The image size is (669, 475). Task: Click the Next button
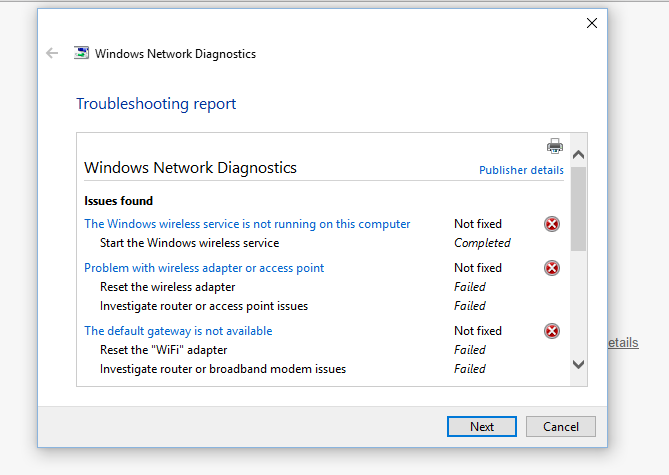click(482, 426)
